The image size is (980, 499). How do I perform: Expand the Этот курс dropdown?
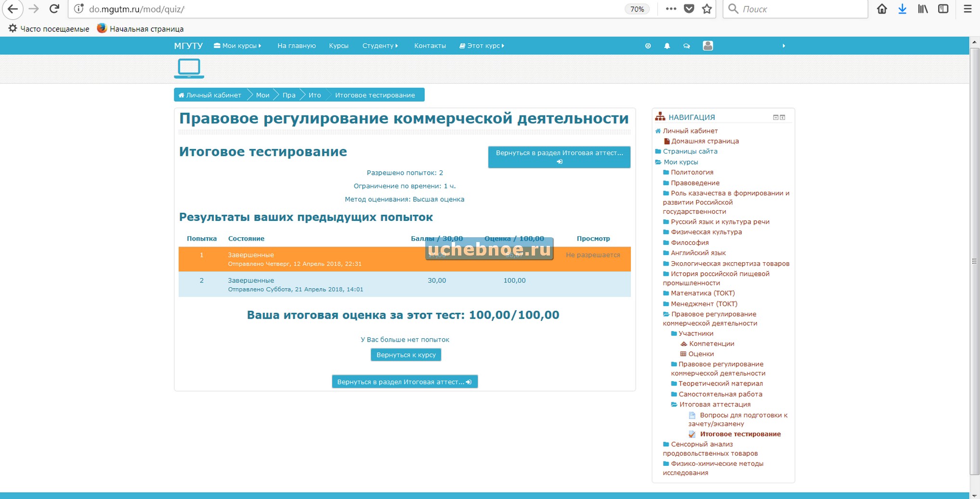coord(482,46)
